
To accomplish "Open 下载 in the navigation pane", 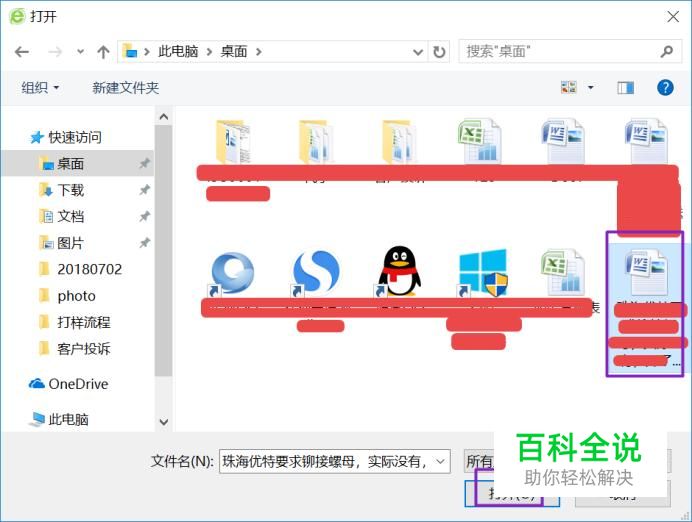I will click(62, 190).
